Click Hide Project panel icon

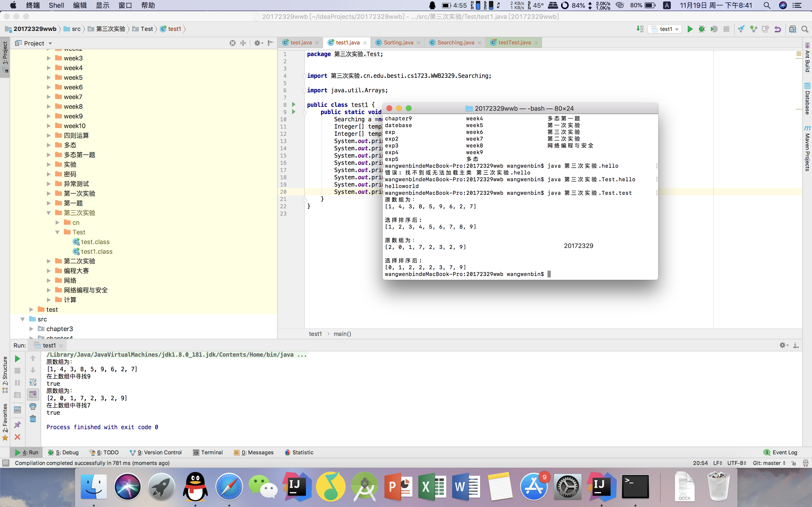(270, 43)
